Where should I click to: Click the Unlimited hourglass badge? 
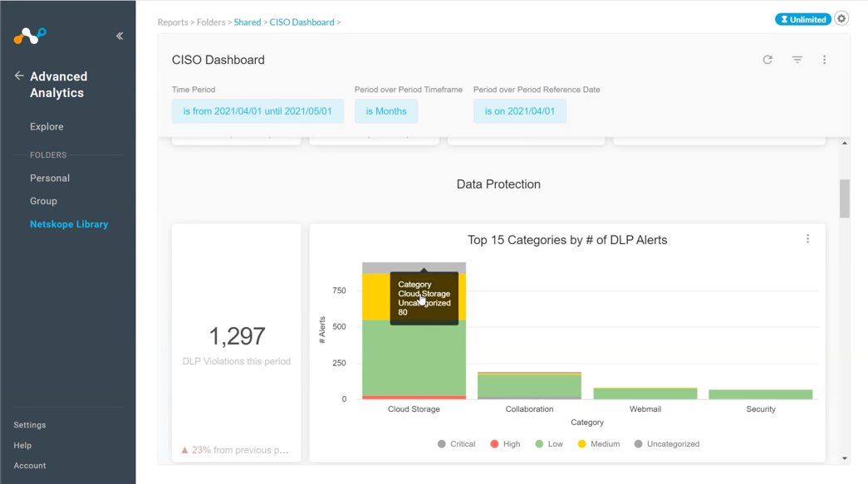(802, 18)
